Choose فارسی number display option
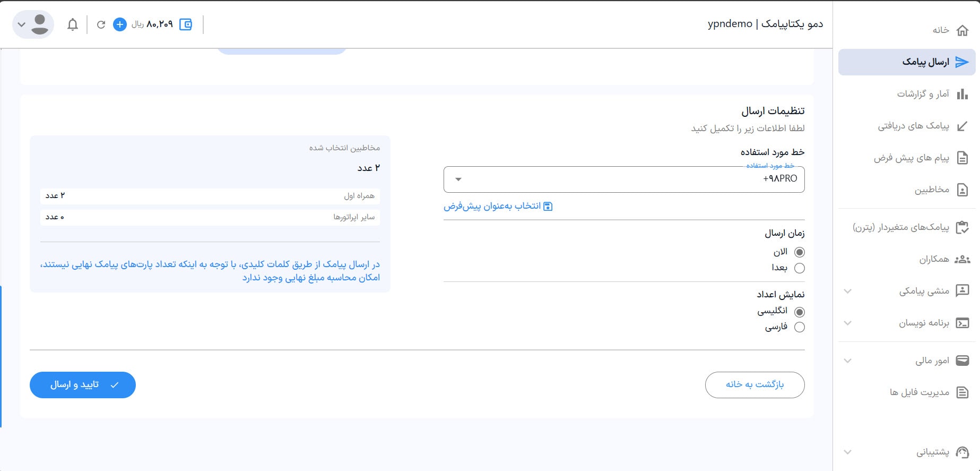Screen dimensions: 980x471 tap(799, 327)
